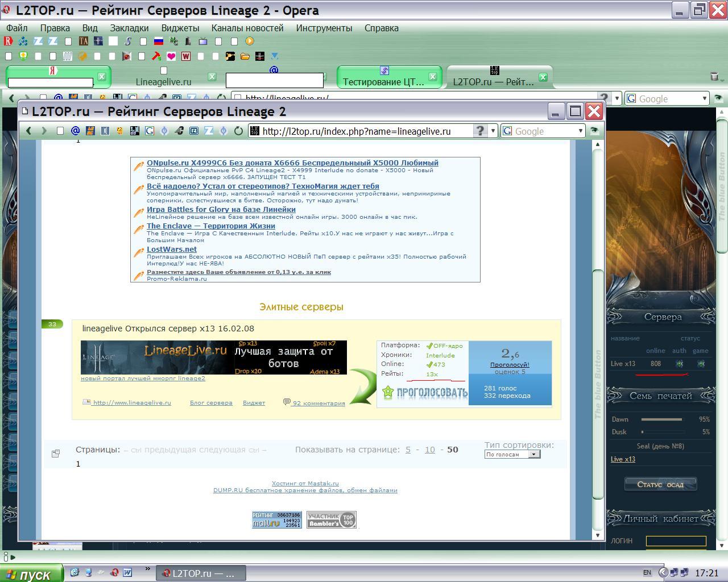Open the LostWars.net link
Screen dimensions: 728x582
click(x=172, y=249)
